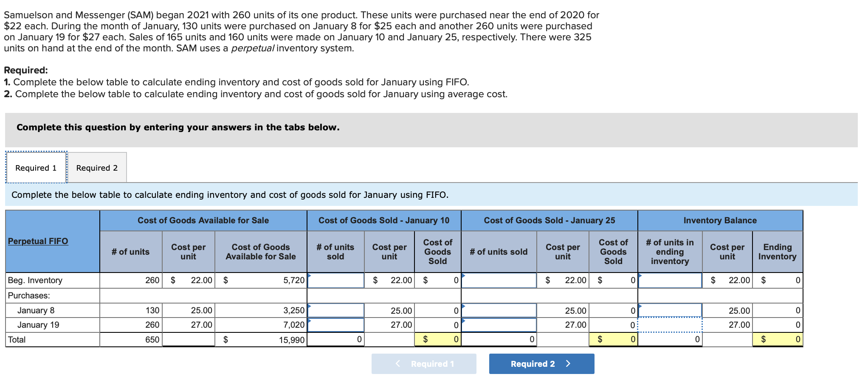Click the January 25 total COGS highlighted cell
This screenshot has width=868, height=388.
(614, 339)
